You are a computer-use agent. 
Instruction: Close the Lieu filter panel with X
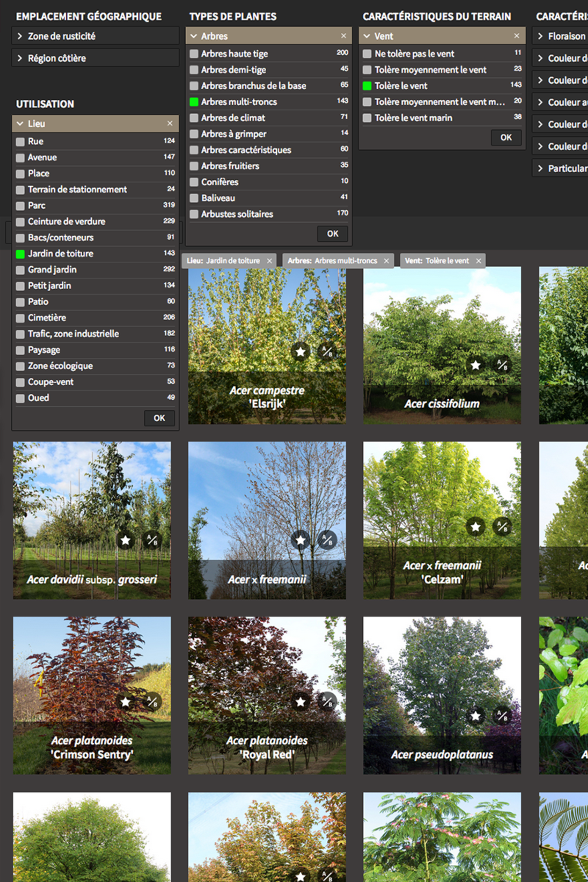(x=170, y=123)
